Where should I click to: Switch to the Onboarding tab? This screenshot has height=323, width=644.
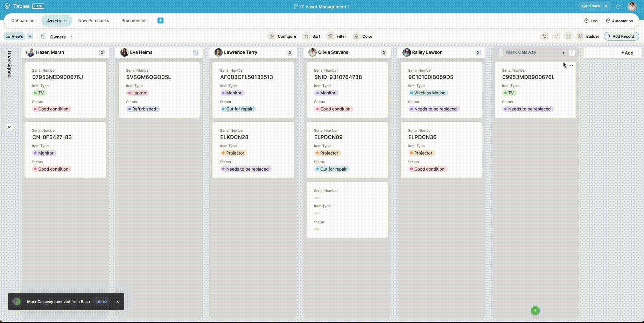23,21
